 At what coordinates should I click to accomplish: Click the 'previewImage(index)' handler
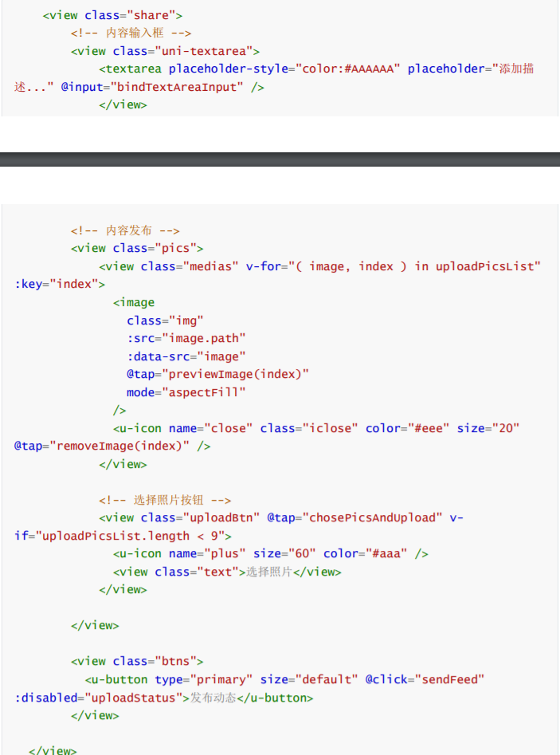click(235, 374)
